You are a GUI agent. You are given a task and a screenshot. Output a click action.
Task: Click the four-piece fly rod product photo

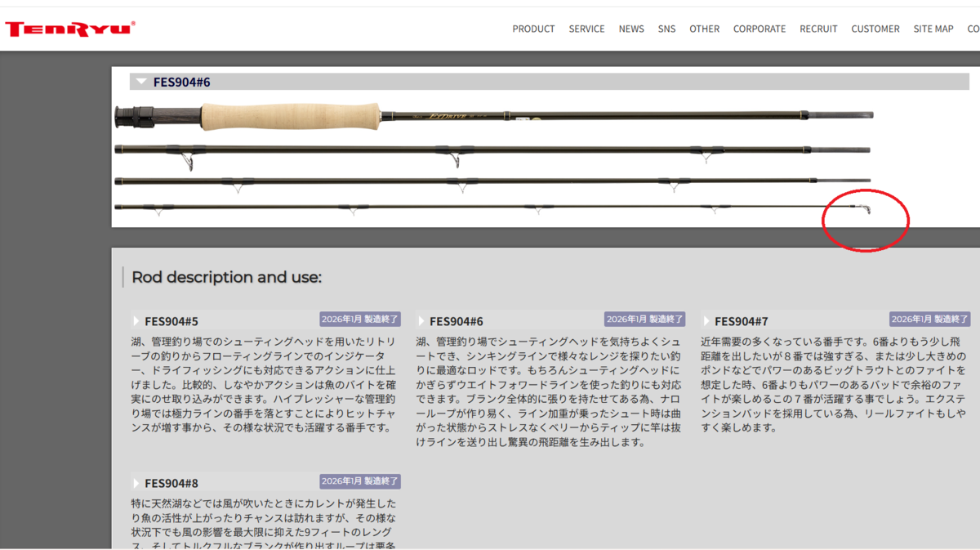pyautogui.click(x=494, y=160)
